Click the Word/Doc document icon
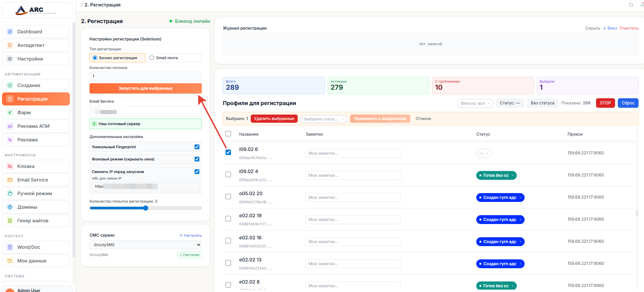The height and width of the screenshot is (292, 644). click(x=10, y=247)
